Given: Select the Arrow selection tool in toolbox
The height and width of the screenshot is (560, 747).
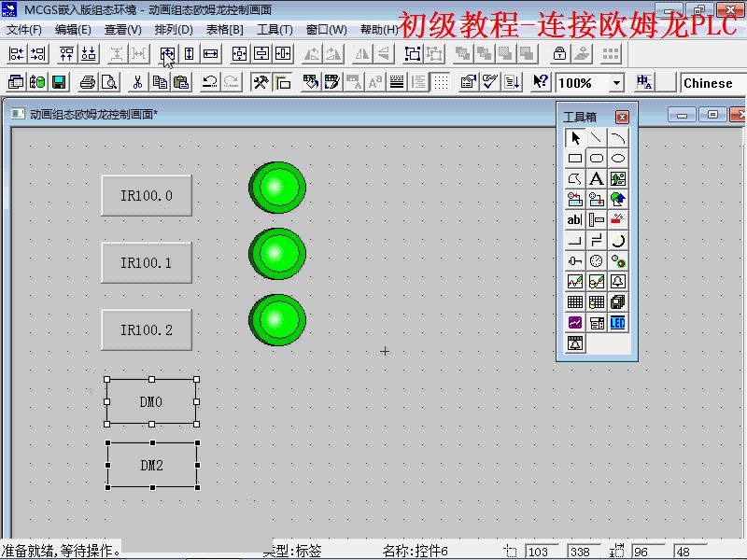Looking at the screenshot, I should [x=573, y=137].
